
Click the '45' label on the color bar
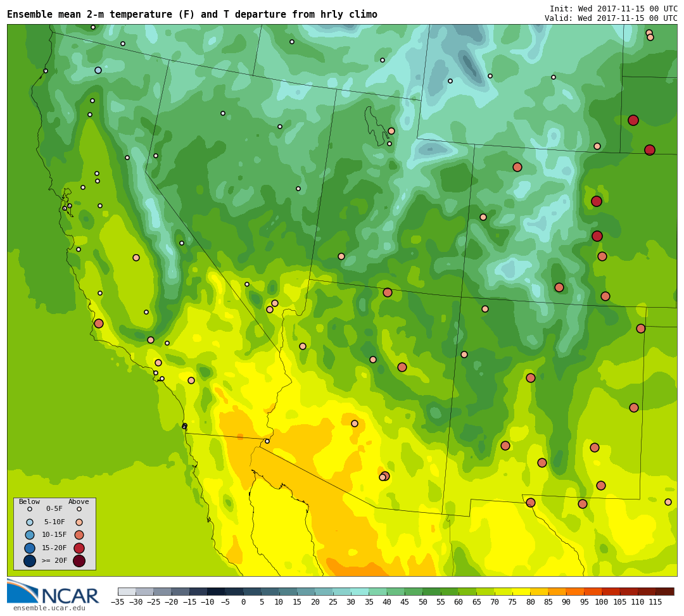pyautogui.click(x=405, y=602)
